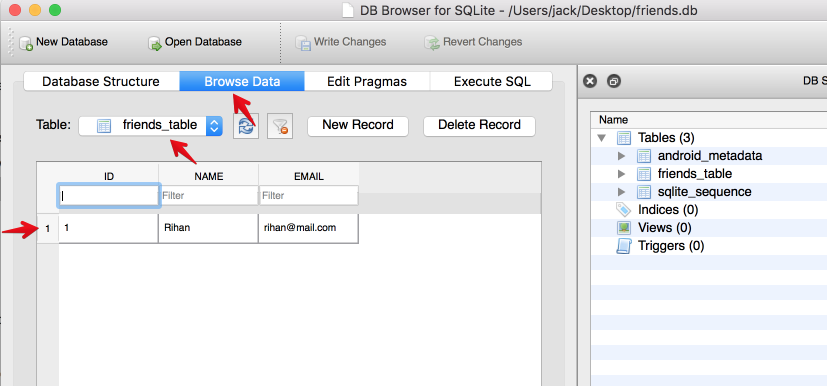Click the green zoom window button
The image size is (827, 386).
coord(55,9)
